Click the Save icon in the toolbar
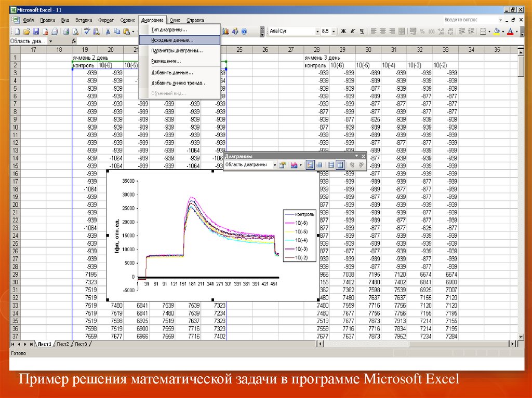Image resolution: width=532 pixels, height=398 pixels. 35,32
